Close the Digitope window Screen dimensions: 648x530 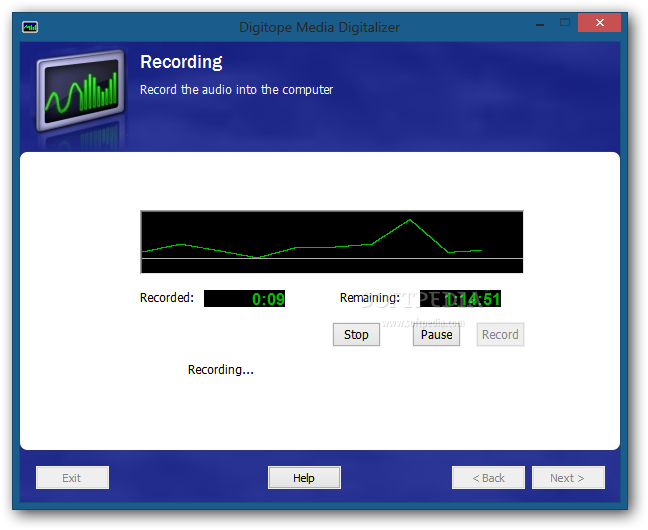coord(600,23)
